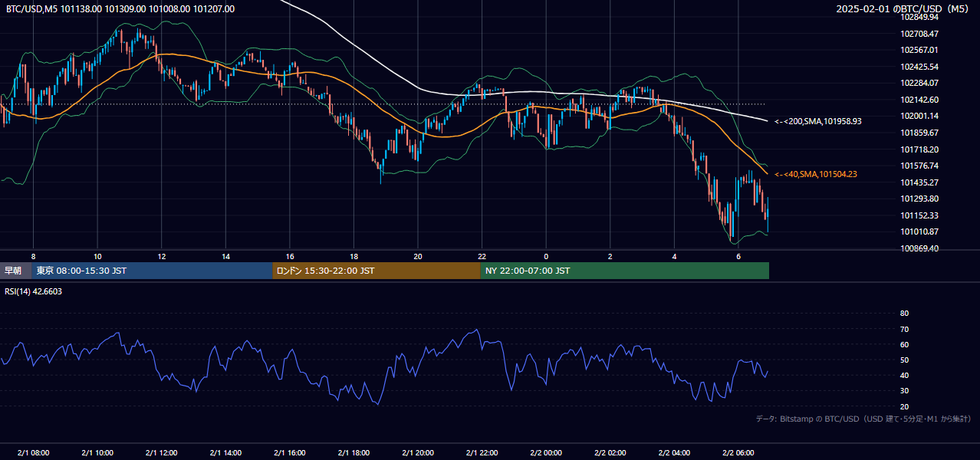Screen dimensions: 980x460
Task: Click the 2/1 12:00 time axis label
Action: pyautogui.click(x=161, y=453)
